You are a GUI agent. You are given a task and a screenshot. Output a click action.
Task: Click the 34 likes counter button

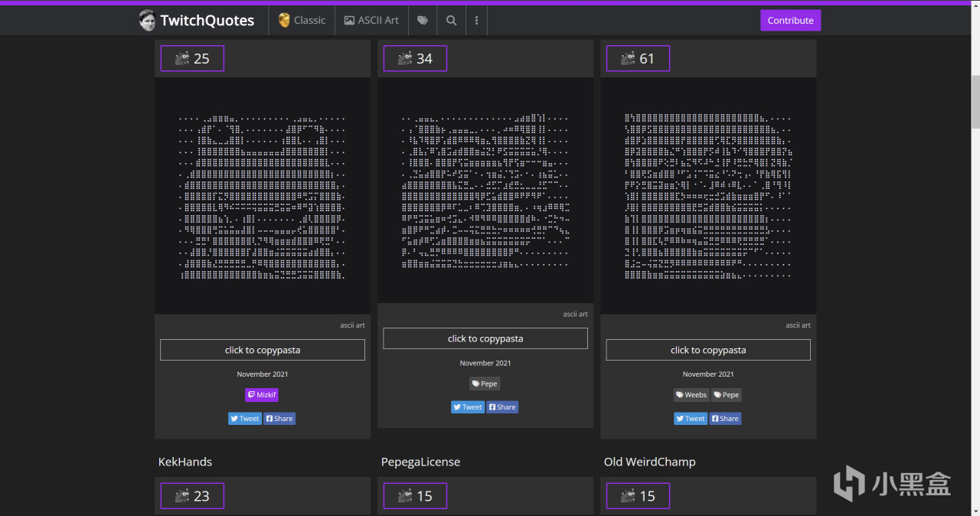[415, 58]
